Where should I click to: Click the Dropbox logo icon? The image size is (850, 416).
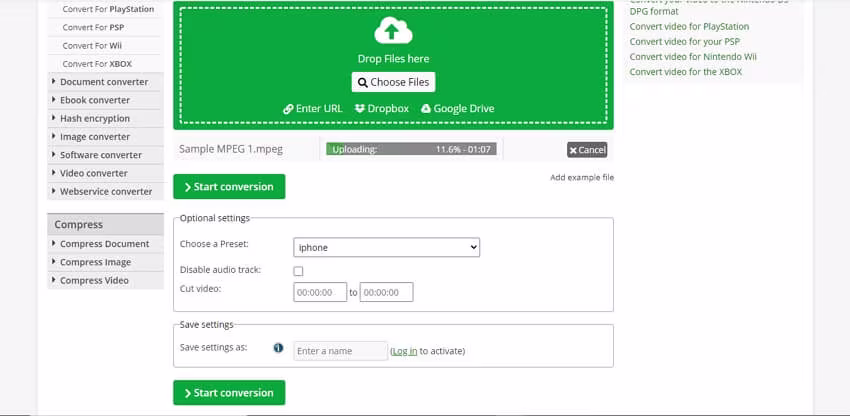pos(359,108)
